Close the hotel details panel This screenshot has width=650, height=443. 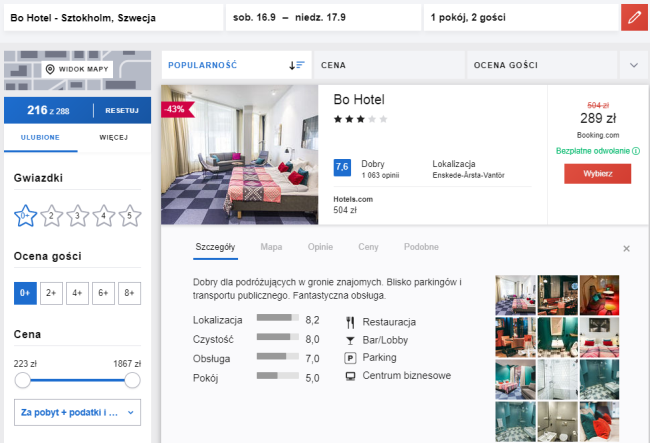[x=627, y=248]
